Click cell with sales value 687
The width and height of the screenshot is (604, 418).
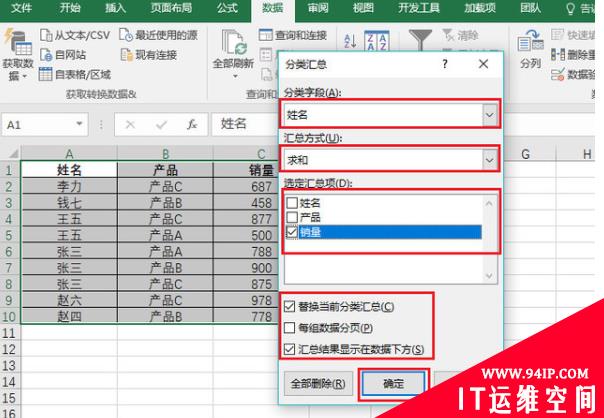(246, 187)
